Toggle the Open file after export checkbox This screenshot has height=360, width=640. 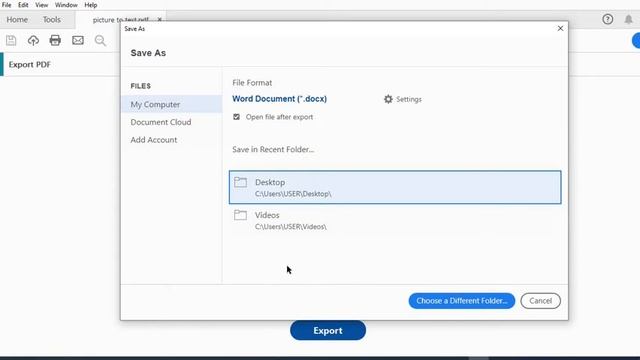click(236, 117)
